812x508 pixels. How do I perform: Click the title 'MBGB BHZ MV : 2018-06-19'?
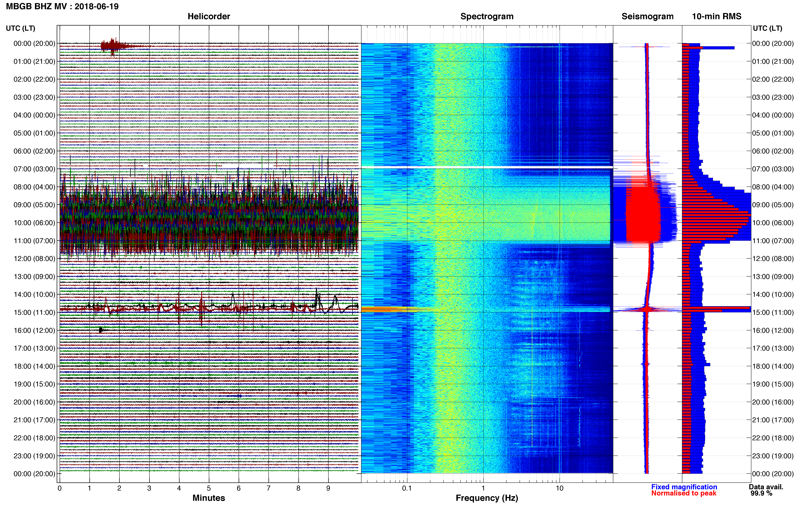[62, 6]
